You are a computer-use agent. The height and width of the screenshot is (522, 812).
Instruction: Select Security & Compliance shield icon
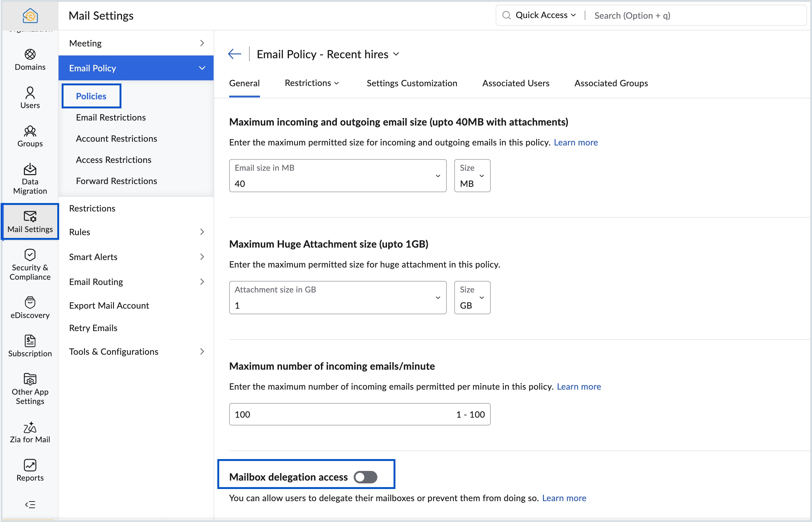[x=30, y=254]
